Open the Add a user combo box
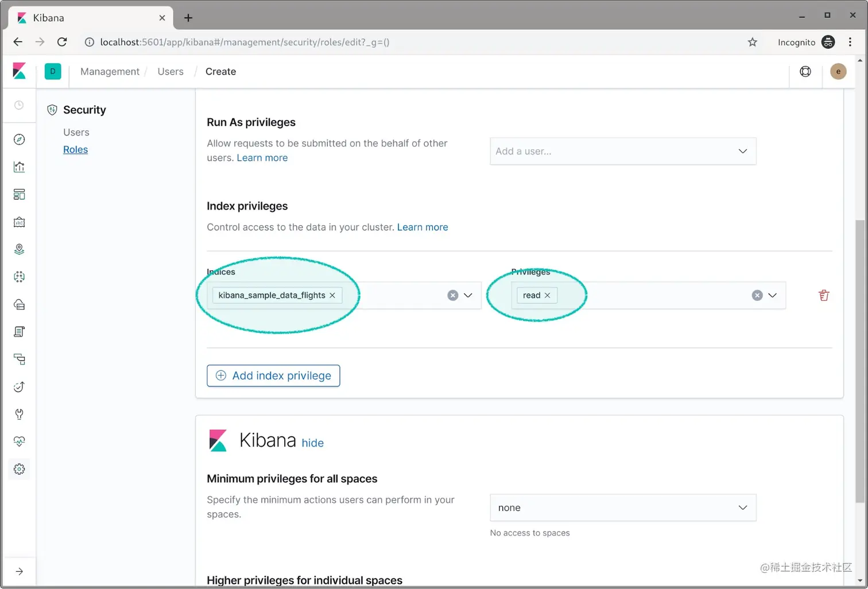 pos(623,151)
